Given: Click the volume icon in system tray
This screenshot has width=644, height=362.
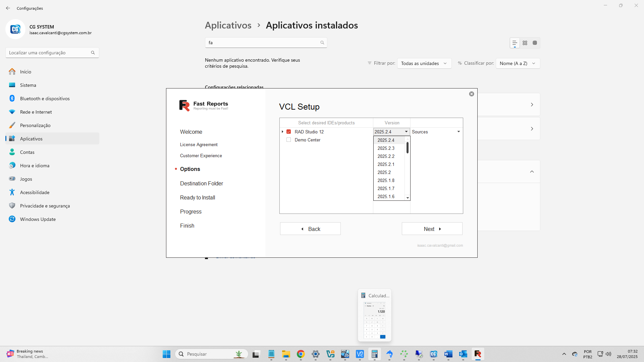Looking at the screenshot, I should coord(608,354).
